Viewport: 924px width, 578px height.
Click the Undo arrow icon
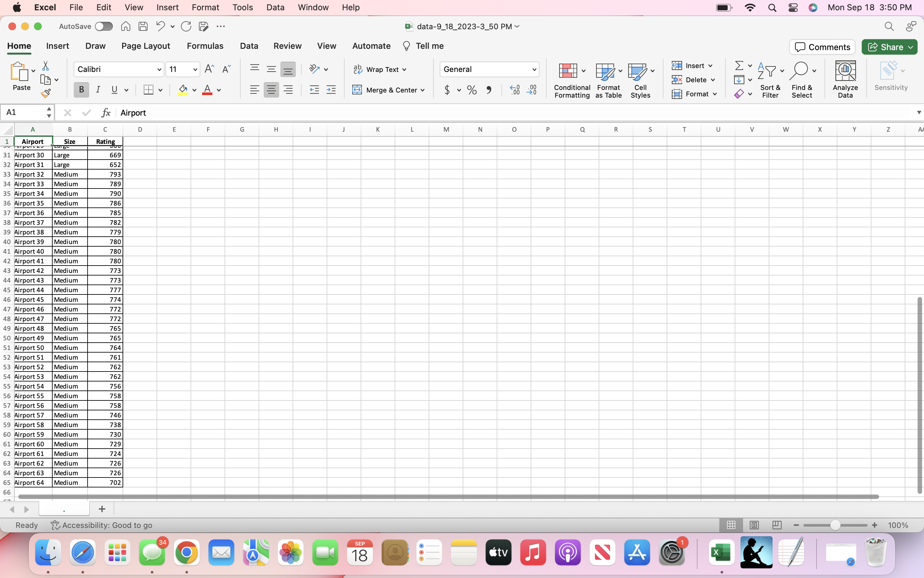tap(160, 26)
